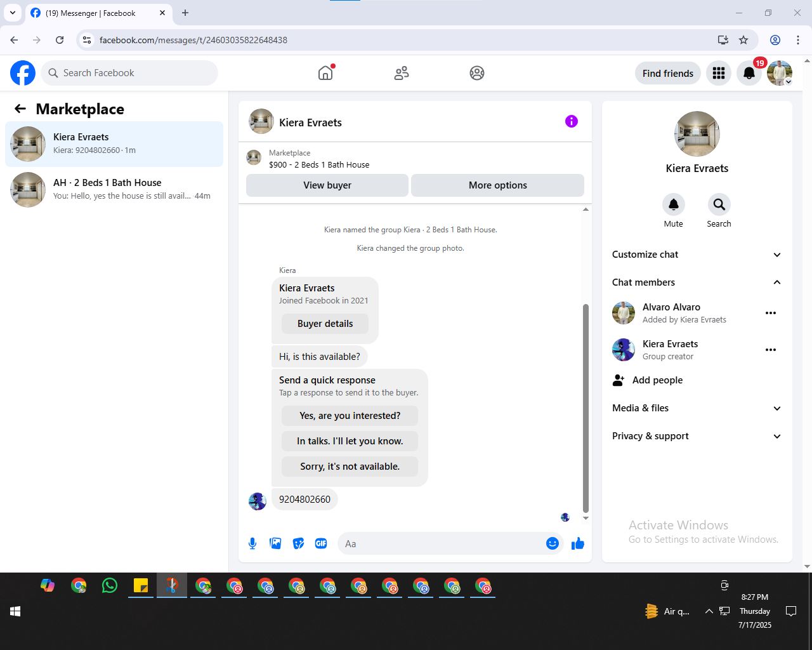The image size is (812, 650).
Task: Click the taskbar clock showing 8:27 PM
Action: [x=755, y=611]
